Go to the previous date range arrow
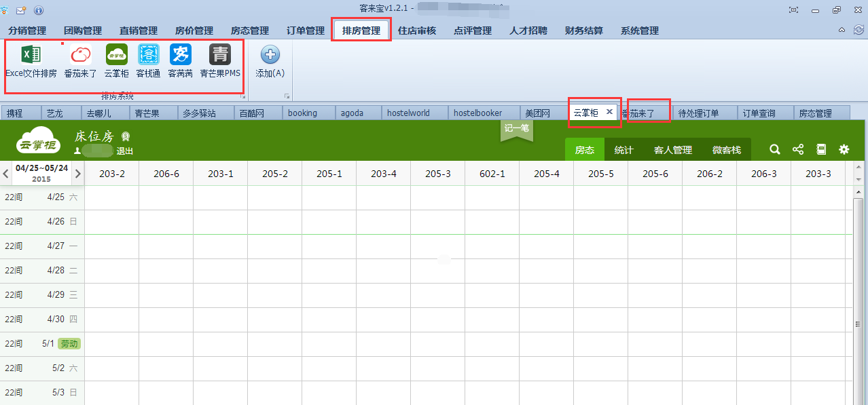 [x=5, y=174]
